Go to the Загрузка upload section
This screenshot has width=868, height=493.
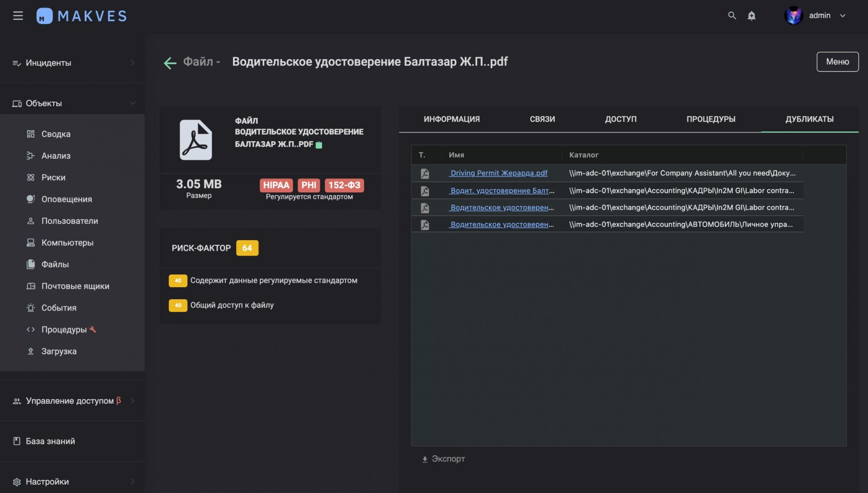[59, 351]
